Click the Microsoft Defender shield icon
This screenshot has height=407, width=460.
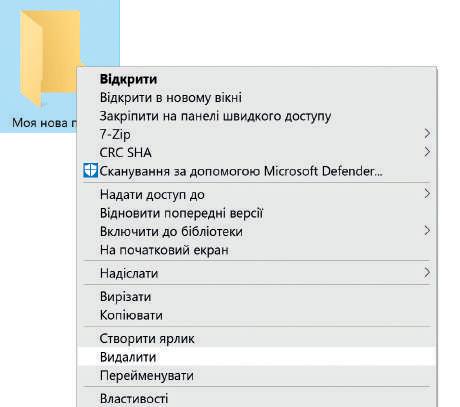pyautogui.click(x=90, y=170)
